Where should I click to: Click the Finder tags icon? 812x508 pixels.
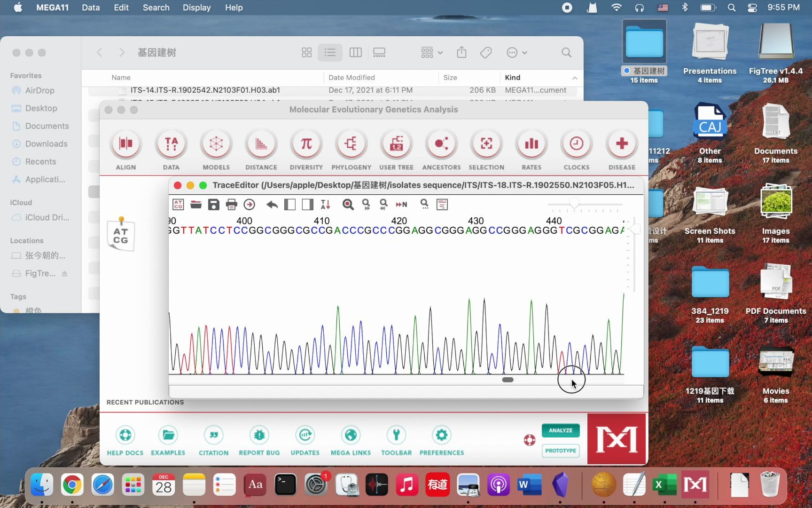(x=486, y=52)
